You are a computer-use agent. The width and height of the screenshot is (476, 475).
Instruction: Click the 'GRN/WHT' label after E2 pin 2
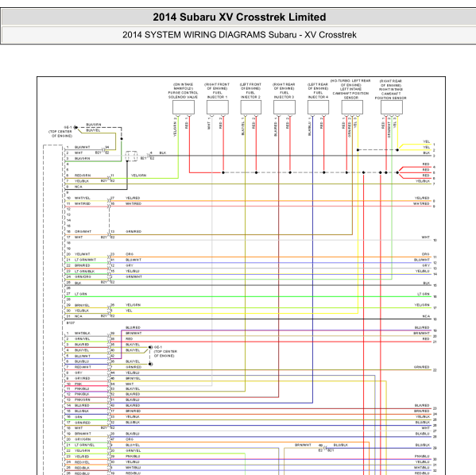134,276
